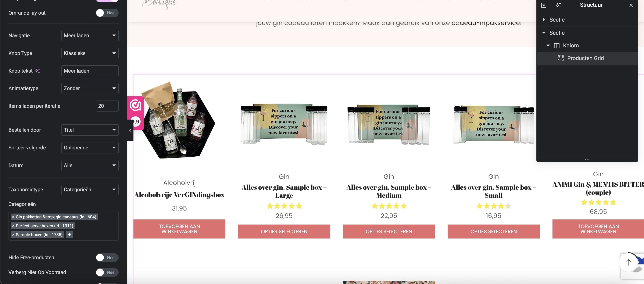
Task: Toggle the Omrande lay-out switch
Action: [107, 13]
